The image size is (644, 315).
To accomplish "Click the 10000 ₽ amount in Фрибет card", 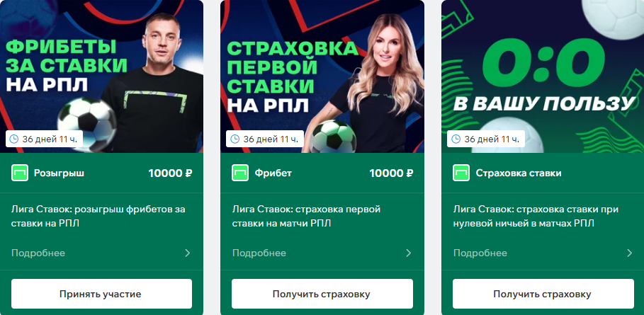I will point(391,173).
